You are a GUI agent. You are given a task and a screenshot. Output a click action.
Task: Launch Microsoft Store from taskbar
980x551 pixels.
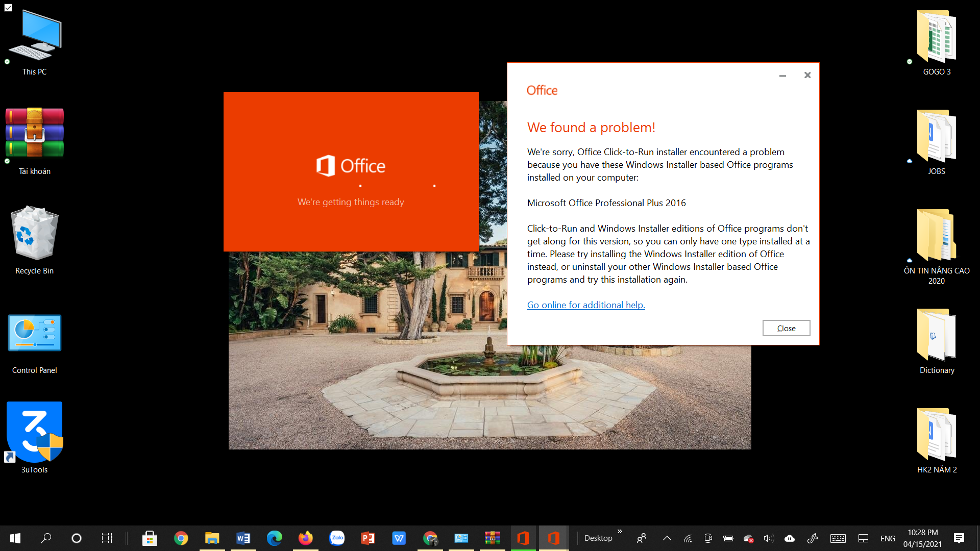click(150, 538)
